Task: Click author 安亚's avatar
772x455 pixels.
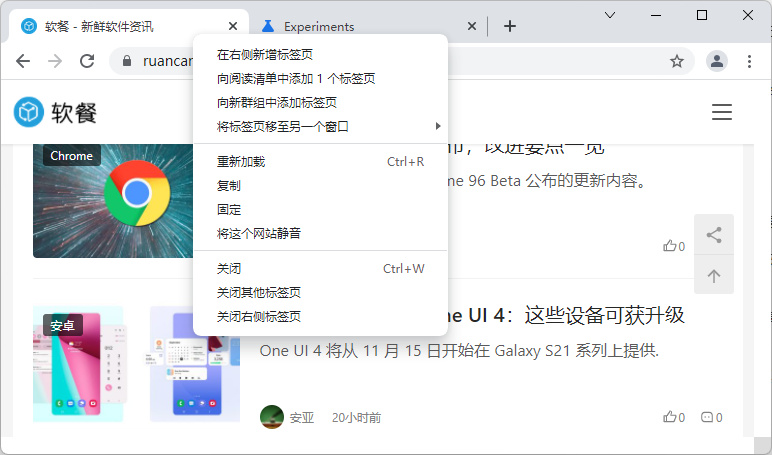Action: (272, 417)
